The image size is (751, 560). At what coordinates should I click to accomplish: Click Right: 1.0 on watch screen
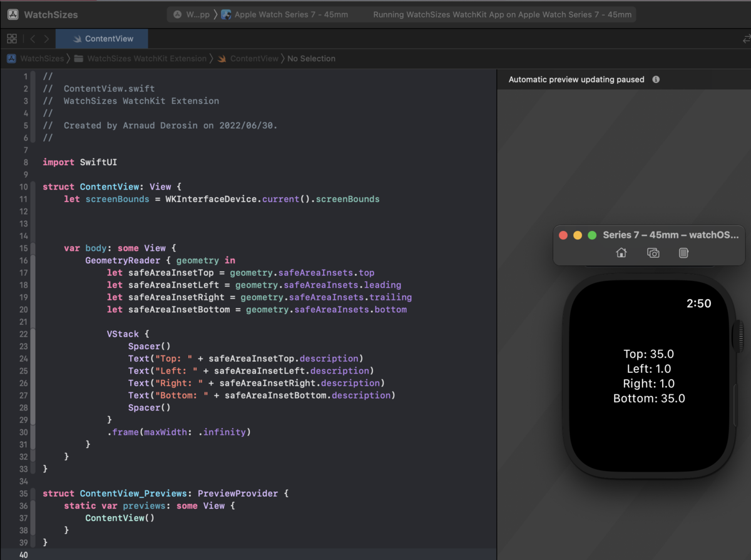point(649,384)
